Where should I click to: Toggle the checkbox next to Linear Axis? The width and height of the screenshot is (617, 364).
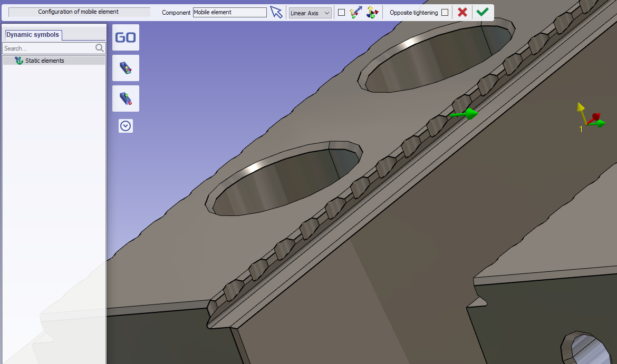(x=341, y=13)
